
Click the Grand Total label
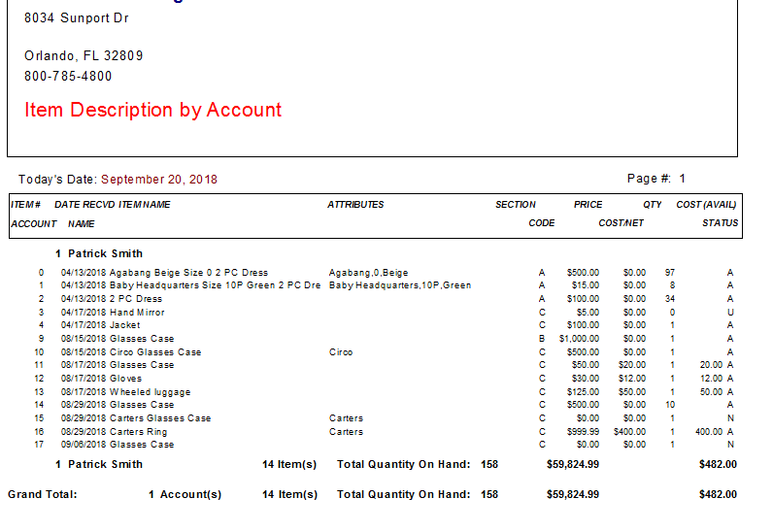[x=43, y=494]
